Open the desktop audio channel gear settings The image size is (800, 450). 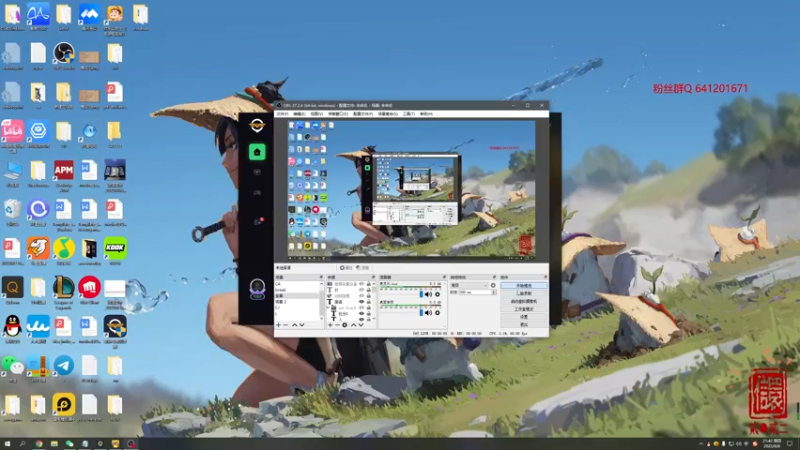(437, 313)
